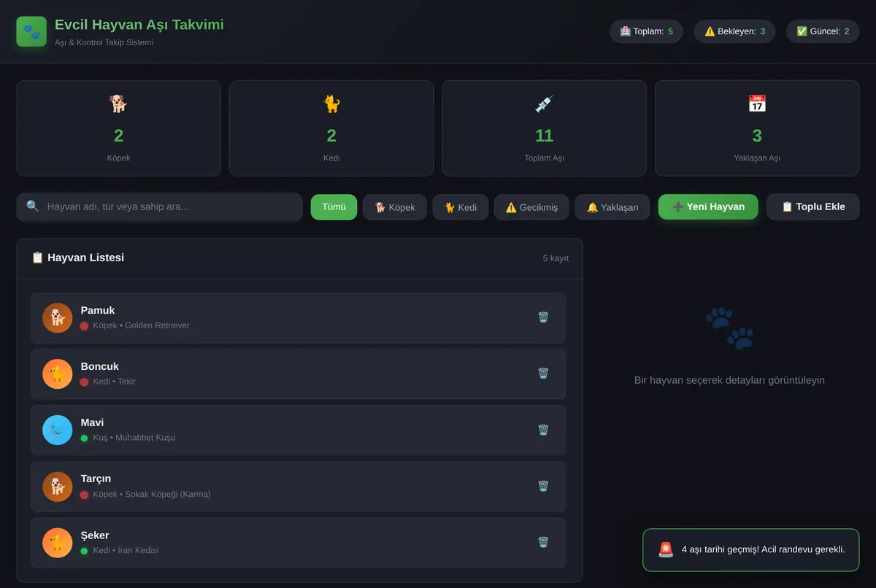The image size is (876, 588).
Task: Remove Mavi with the trash icon
Action: point(543,430)
